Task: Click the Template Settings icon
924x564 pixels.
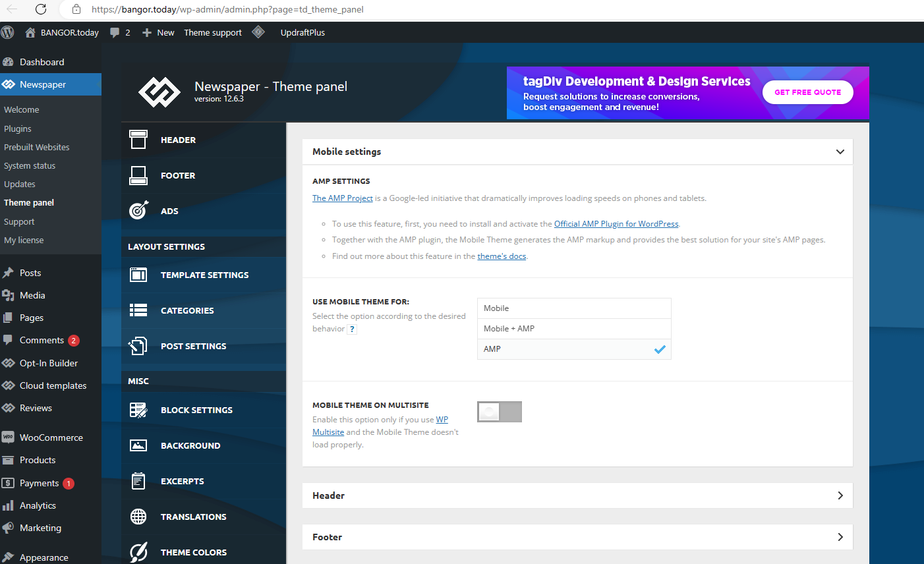Action: [138, 275]
